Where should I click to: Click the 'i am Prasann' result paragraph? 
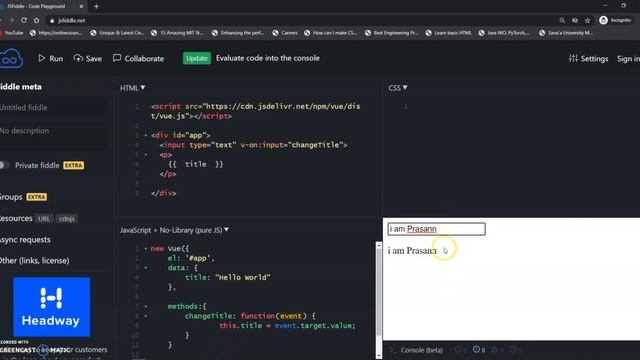coord(412,251)
